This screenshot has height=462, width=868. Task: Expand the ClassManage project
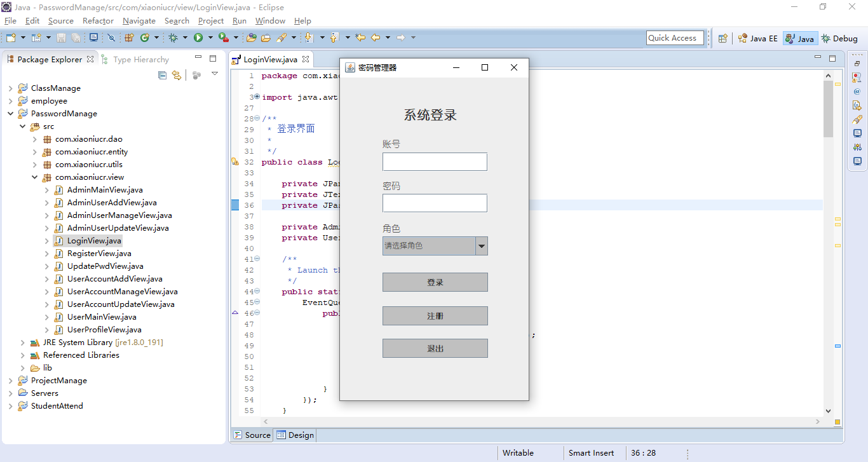(x=11, y=88)
